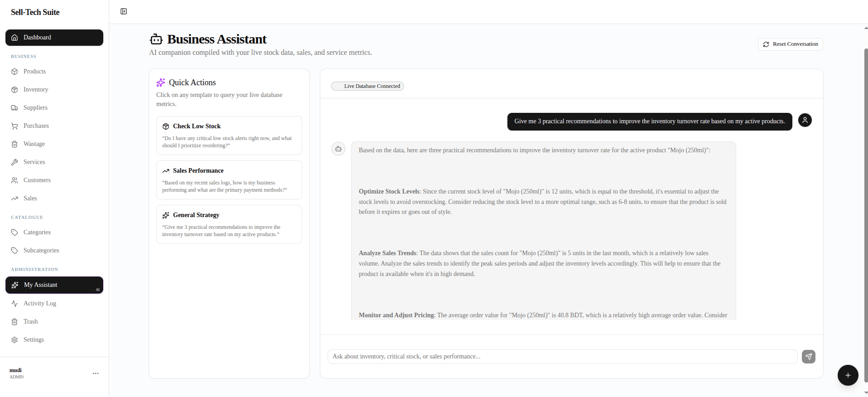Click the Subcategories tag icon
The image size is (868, 397).
pos(14,251)
